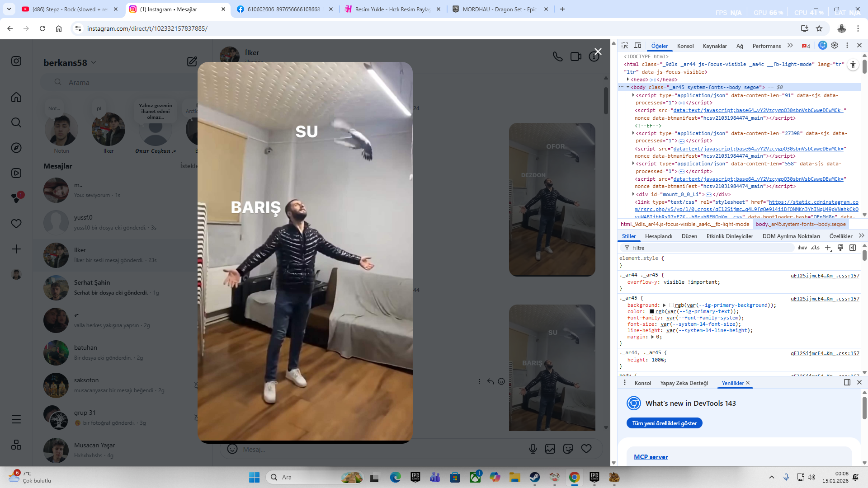Close the enlarged photo viewer

(598, 52)
